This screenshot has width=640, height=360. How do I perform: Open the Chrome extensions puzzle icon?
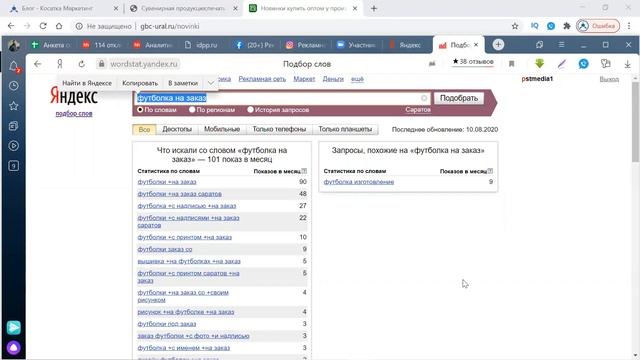coord(567,26)
